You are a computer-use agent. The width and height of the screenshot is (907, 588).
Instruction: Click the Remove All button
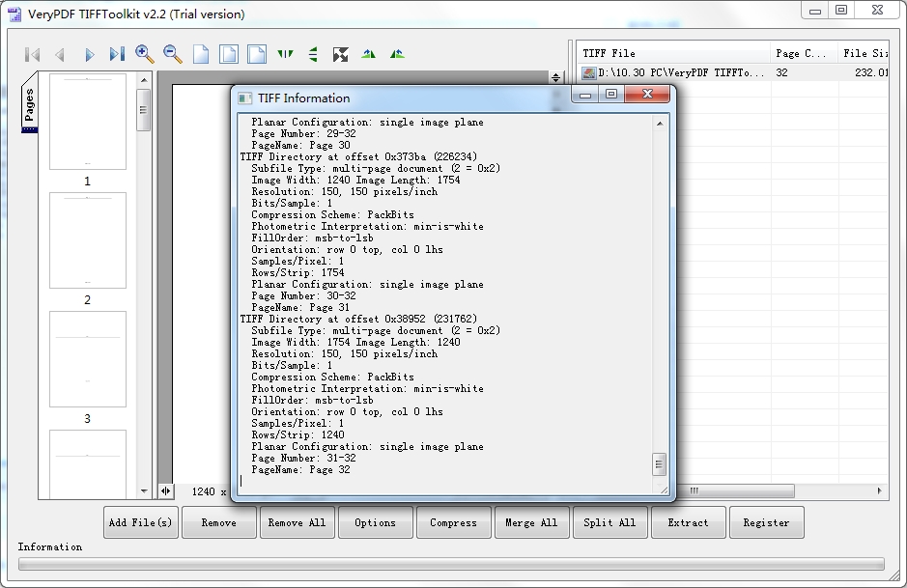pyautogui.click(x=297, y=522)
